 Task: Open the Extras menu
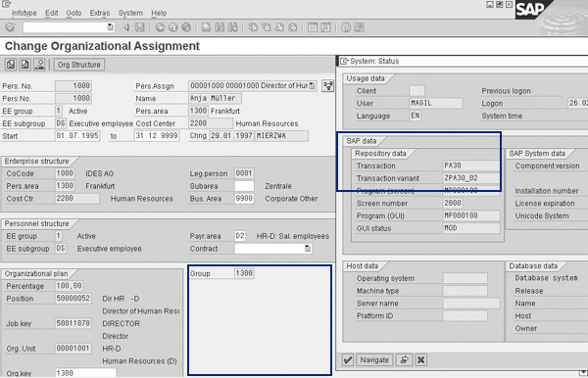99,13
